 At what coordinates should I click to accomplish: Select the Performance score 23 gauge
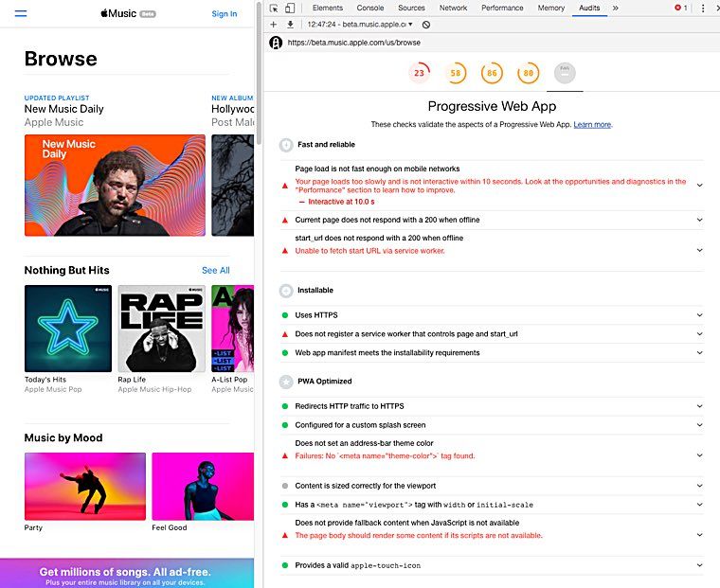(x=420, y=73)
